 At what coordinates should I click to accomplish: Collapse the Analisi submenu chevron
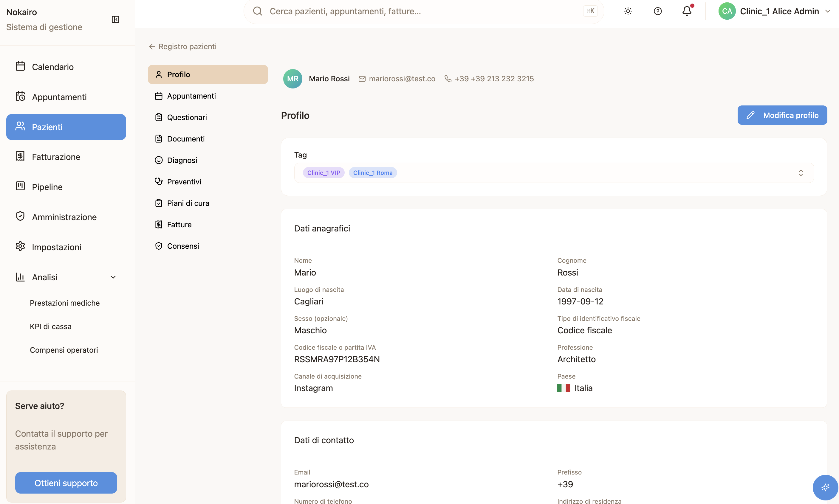[113, 277]
